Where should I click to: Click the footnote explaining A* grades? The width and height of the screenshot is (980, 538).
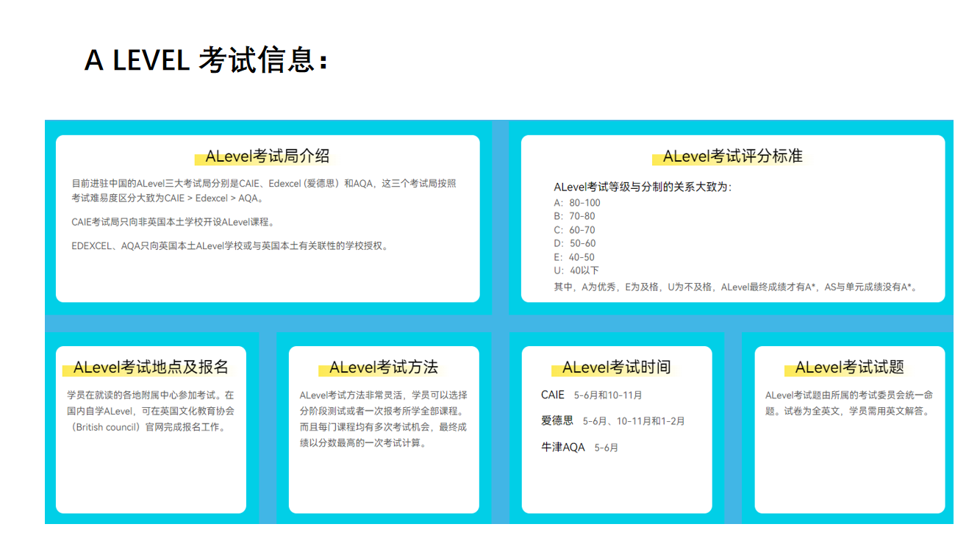(735, 287)
